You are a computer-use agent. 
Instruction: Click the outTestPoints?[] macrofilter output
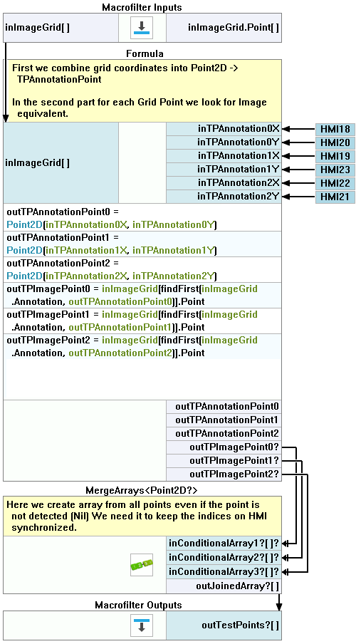pyautogui.click(x=224, y=625)
